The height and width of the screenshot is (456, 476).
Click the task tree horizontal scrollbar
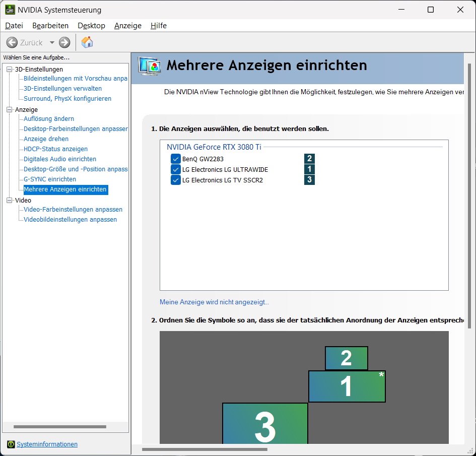pos(60,427)
